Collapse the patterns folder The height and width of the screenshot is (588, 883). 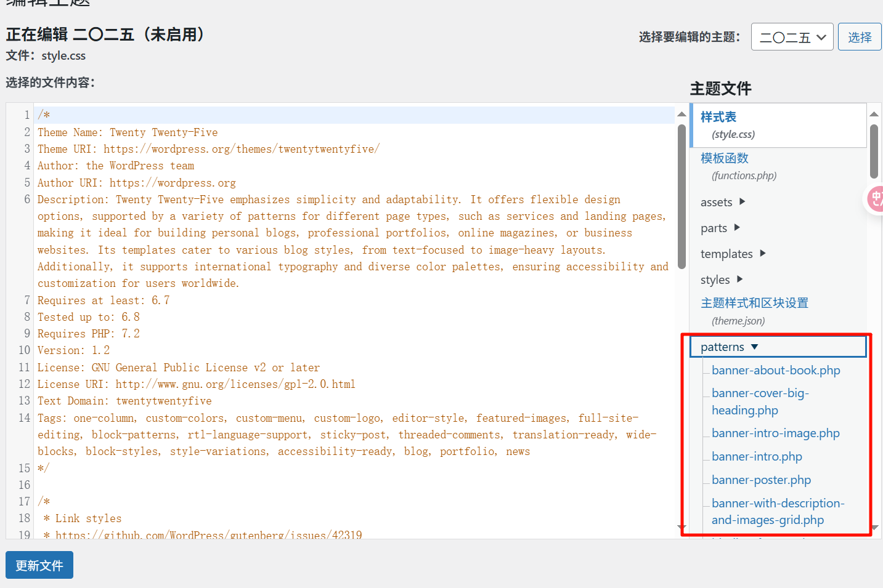[729, 347]
